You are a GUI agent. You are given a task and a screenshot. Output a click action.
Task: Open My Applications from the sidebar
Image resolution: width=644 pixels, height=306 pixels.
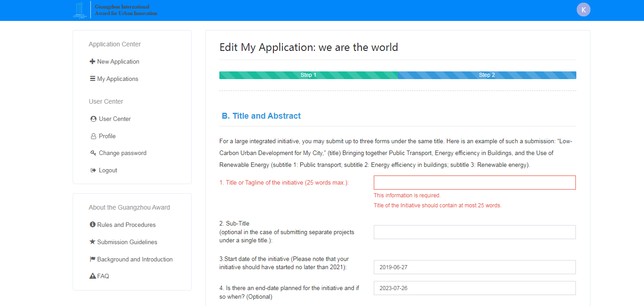[x=118, y=79]
